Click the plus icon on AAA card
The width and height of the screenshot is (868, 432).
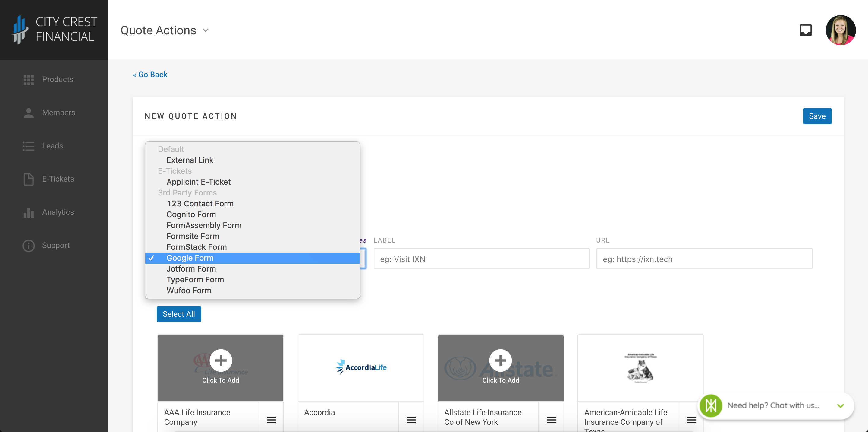(221, 361)
